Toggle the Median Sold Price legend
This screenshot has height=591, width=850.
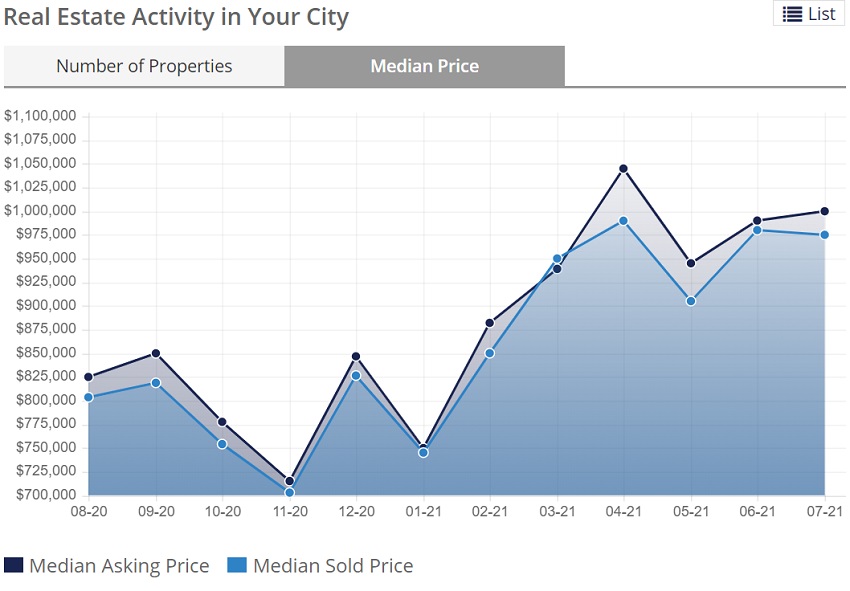coord(333,566)
